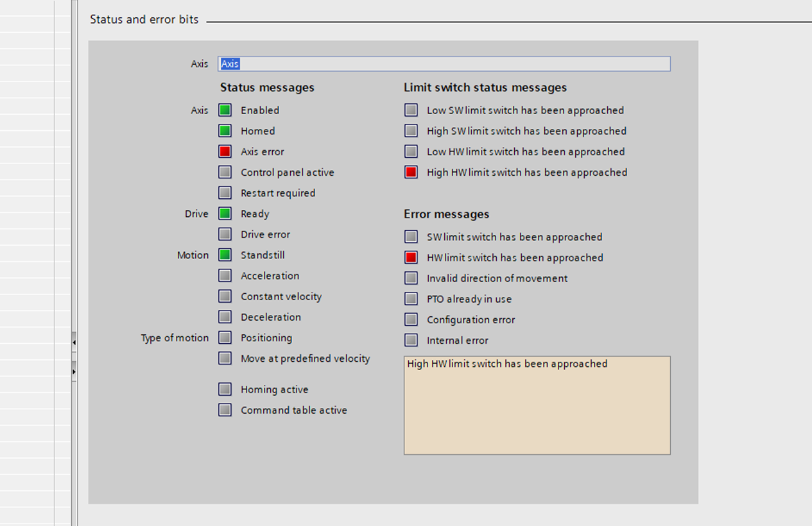Click the Internal error indicator
Screen dimensions: 812x526
point(411,340)
